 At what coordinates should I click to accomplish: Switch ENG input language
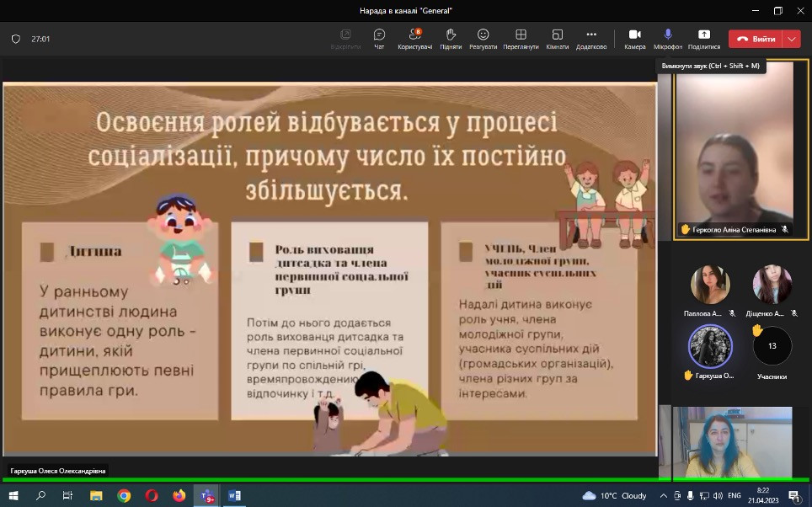click(x=735, y=495)
